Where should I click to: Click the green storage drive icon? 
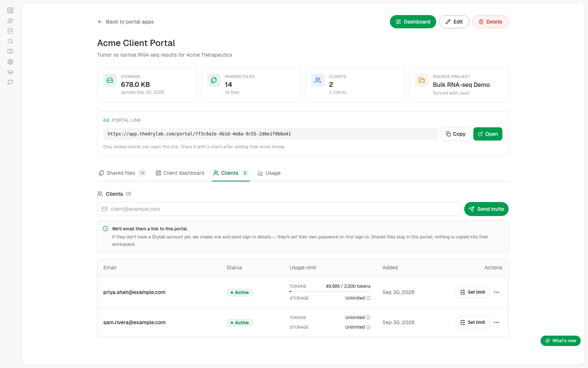click(110, 80)
